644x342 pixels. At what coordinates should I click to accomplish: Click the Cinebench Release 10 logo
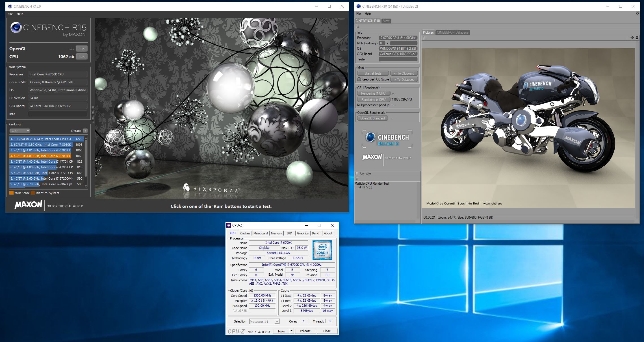[x=387, y=139]
